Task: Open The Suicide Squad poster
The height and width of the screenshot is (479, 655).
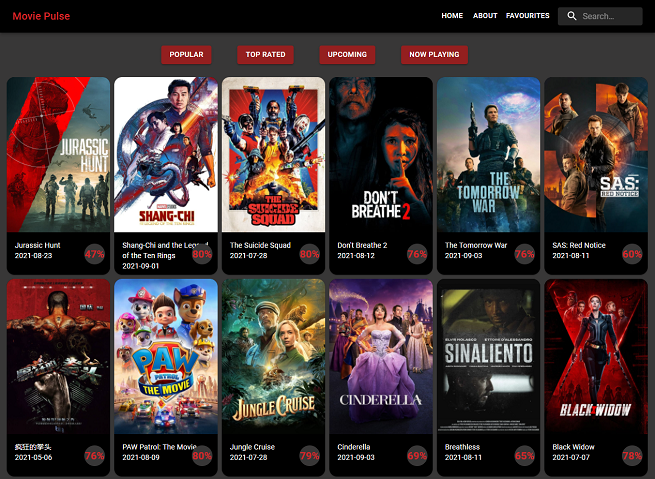Action: [273, 155]
